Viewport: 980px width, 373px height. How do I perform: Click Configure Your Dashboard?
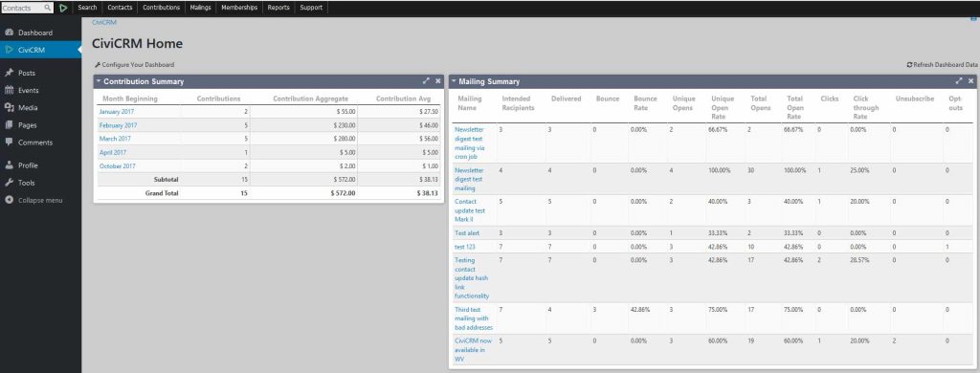coord(134,65)
